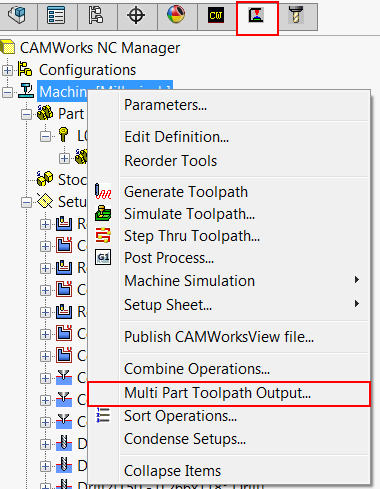Collapse the Part Manager node
The width and height of the screenshot is (380, 489).
pyautogui.click(x=26, y=114)
